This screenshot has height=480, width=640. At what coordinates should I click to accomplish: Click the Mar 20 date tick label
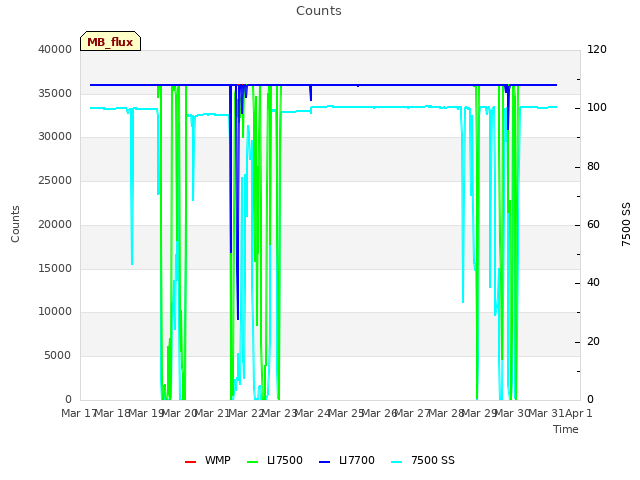point(178,413)
